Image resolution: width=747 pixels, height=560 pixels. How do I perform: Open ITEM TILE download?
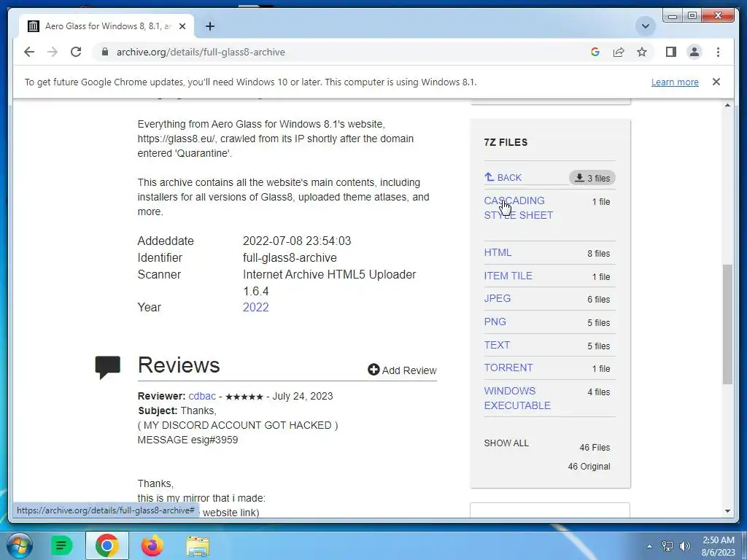pyautogui.click(x=508, y=276)
